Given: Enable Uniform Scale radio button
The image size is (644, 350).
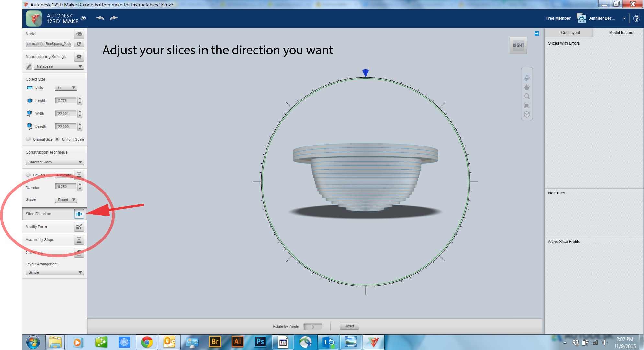Looking at the screenshot, I should coord(57,139).
